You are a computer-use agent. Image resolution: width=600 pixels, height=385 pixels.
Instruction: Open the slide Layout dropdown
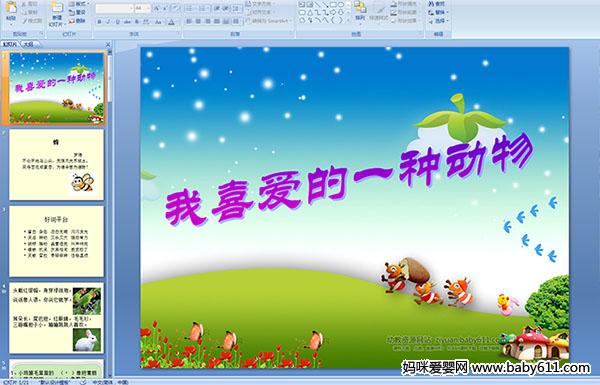pyautogui.click(x=78, y=4)
